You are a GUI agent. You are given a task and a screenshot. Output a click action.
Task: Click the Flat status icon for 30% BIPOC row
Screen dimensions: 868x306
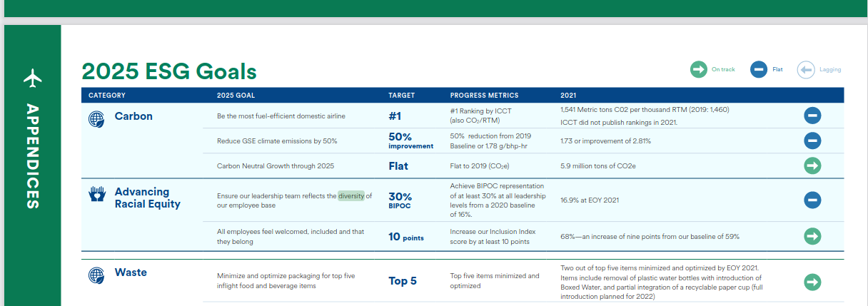[812, 200]
